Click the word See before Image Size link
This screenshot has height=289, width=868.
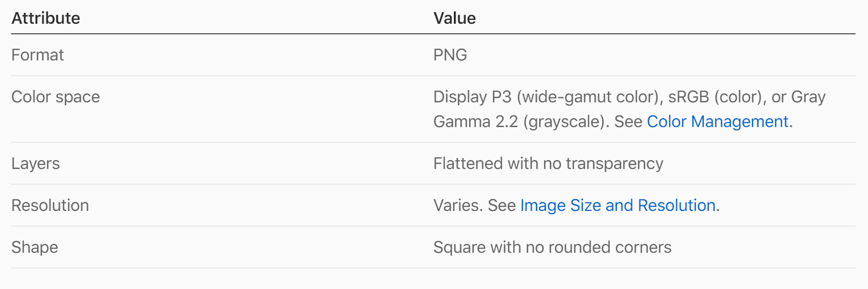[x=501, y=205]
